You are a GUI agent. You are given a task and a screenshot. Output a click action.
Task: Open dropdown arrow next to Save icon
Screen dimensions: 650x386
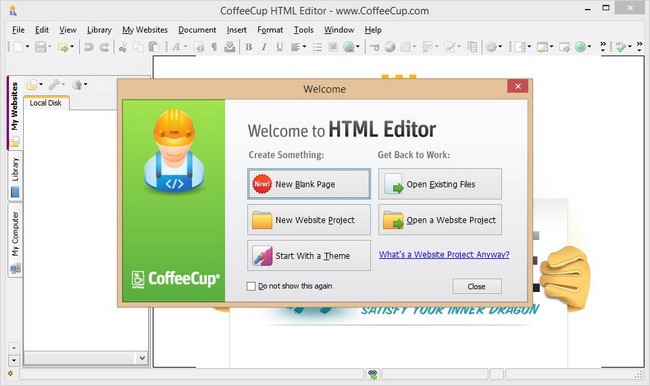49,46
